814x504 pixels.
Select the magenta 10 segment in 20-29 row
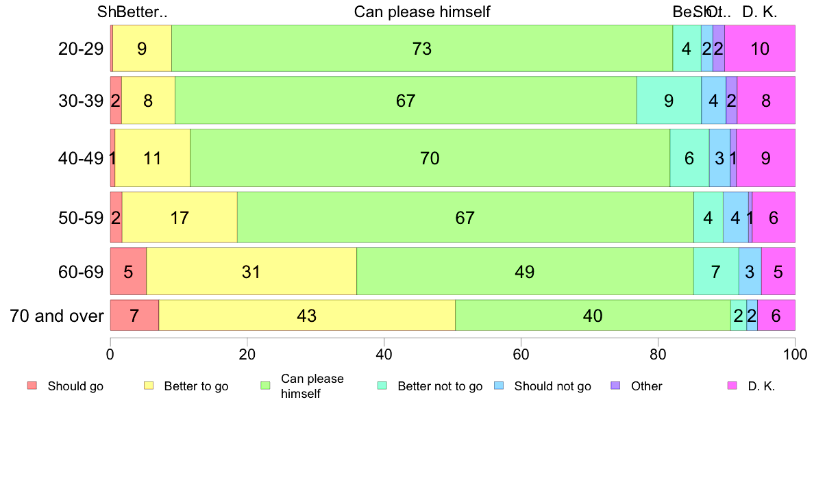(760, 48)
